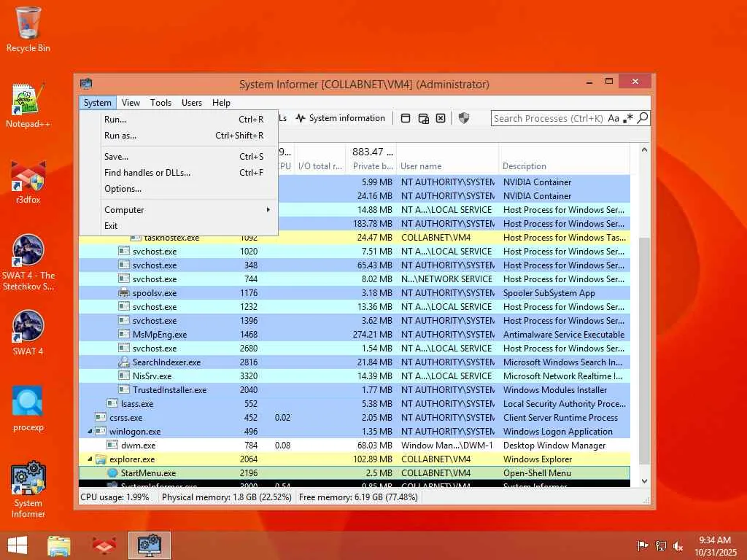Select the lsass.exe process row
747x560 pixels.
[355, 404]
